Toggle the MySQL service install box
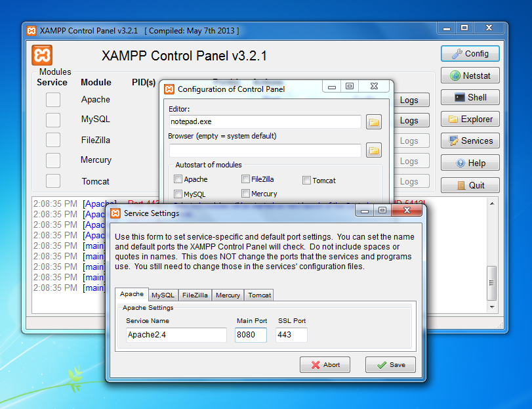 point(53,120)
